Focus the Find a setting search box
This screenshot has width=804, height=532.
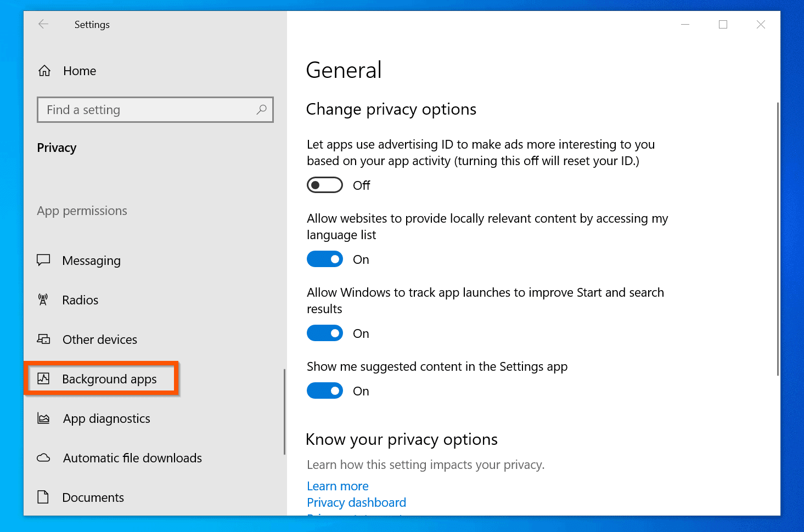[155, 110]
